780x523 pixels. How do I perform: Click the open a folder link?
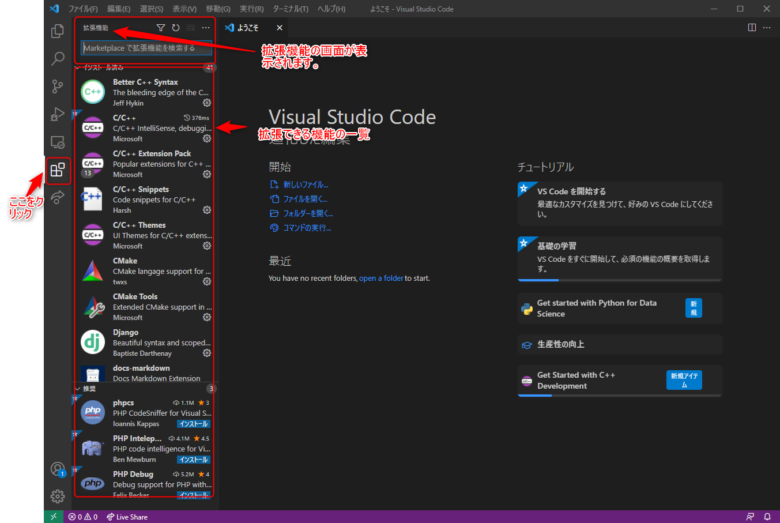(x=381, y=278)
